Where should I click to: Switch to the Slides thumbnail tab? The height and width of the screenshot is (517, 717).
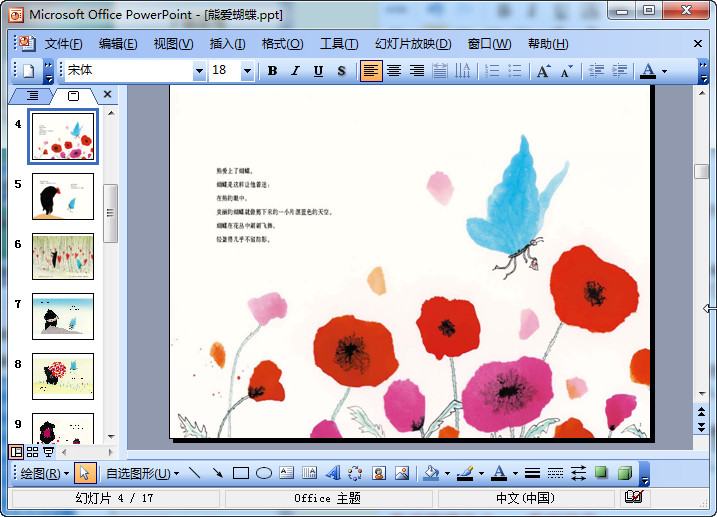click(x=73, y=96)
